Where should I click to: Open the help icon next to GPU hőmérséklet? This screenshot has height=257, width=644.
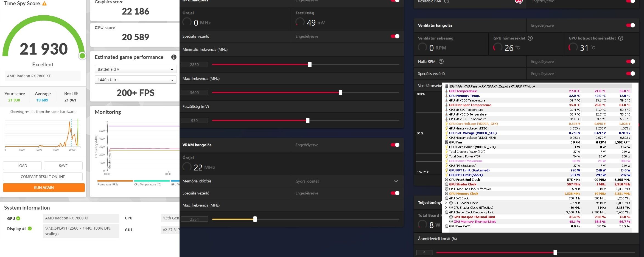[530, 38]
